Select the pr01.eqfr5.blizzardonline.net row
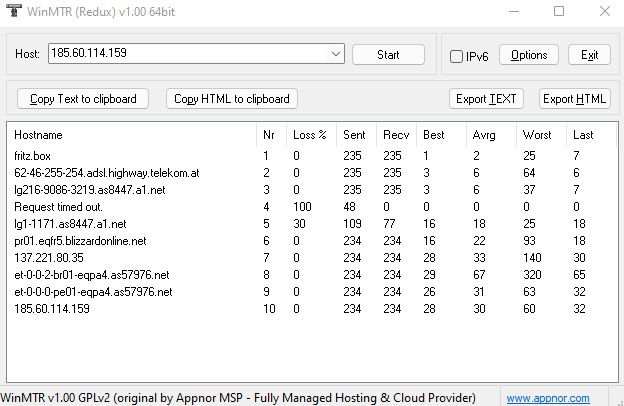 [x=312, y=241]
